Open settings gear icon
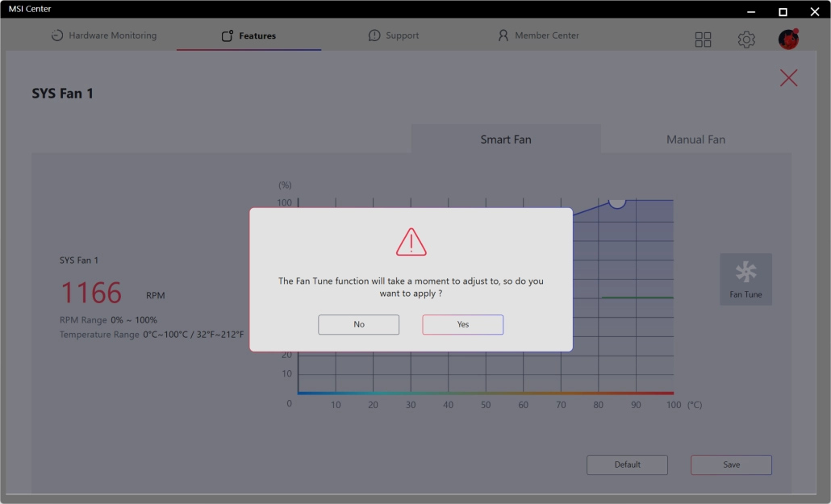Image resolution: width=831 pixels, height=504 pixels. click(x=746, y=40)
